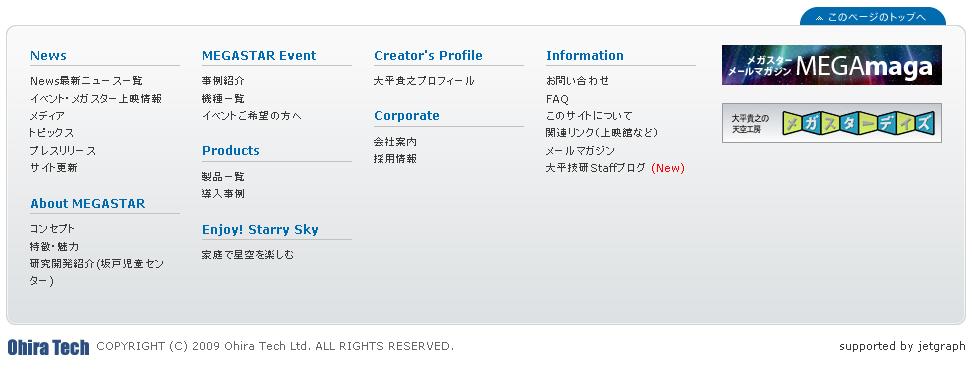Open the 関連リンク(上映館など) link

pyautogui.click(x=602, y=133)
